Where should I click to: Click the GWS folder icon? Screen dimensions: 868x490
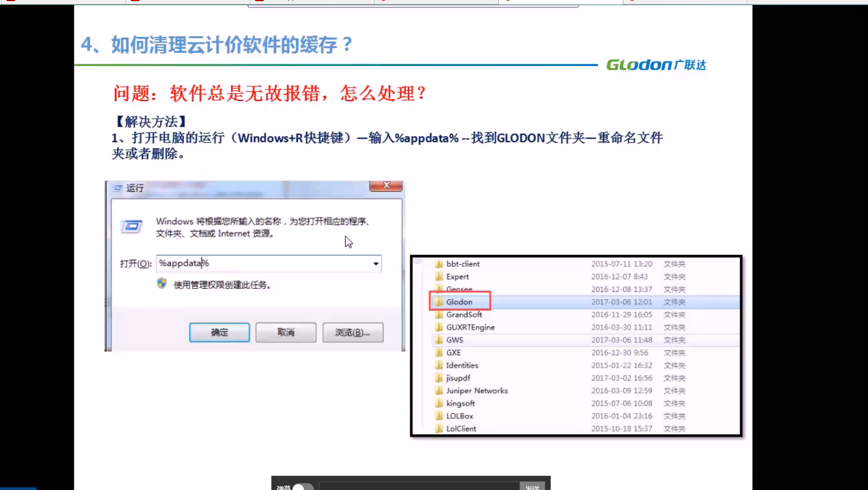439,340
